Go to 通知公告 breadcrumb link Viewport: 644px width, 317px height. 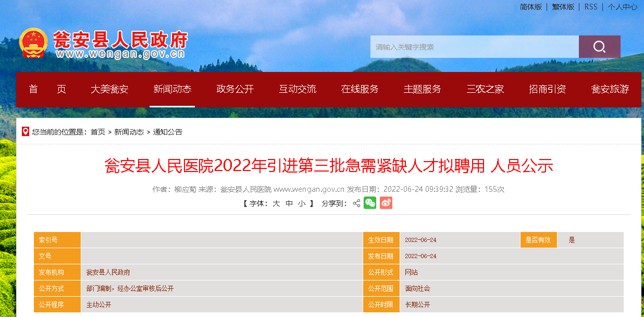168,132
